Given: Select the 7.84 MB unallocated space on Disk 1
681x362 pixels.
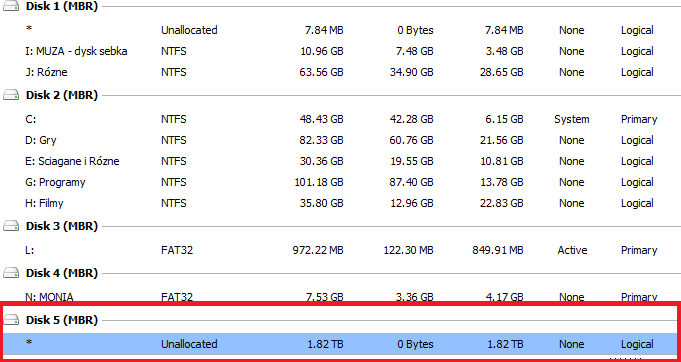Looking at the screenshot, I should point(340,30).
